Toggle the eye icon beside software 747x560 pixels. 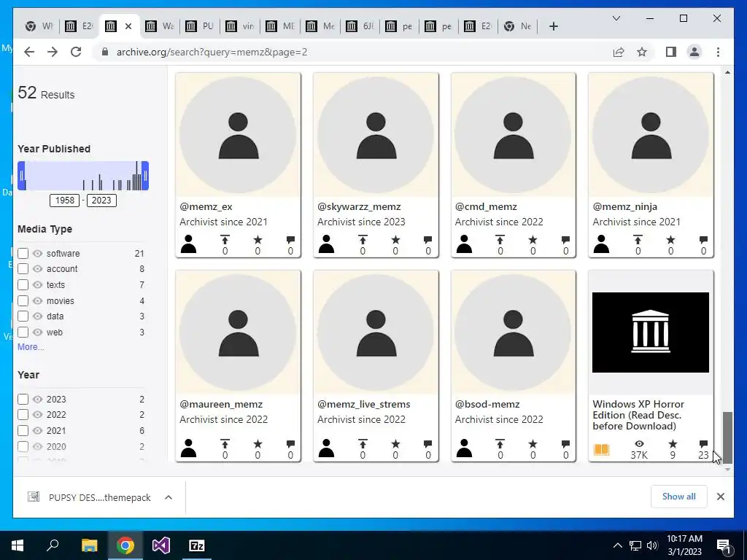(38, 253)
